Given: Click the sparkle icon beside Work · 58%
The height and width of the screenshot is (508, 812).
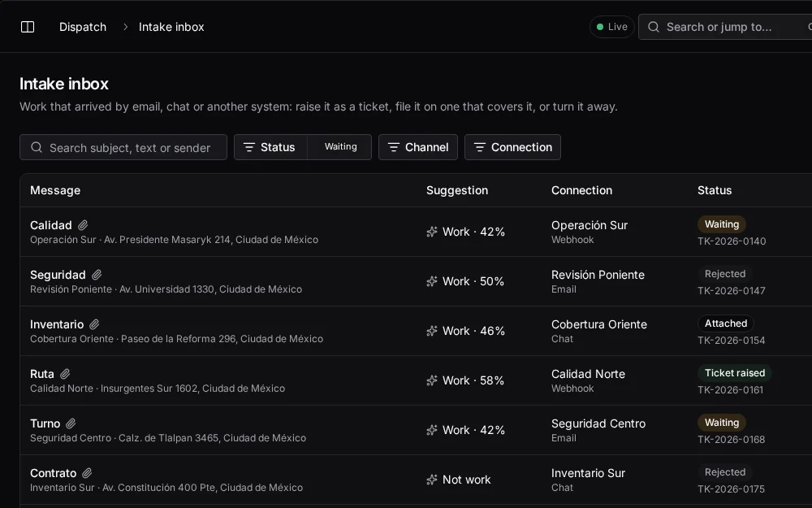Looking at the screenshot, I should pos(432,380).
